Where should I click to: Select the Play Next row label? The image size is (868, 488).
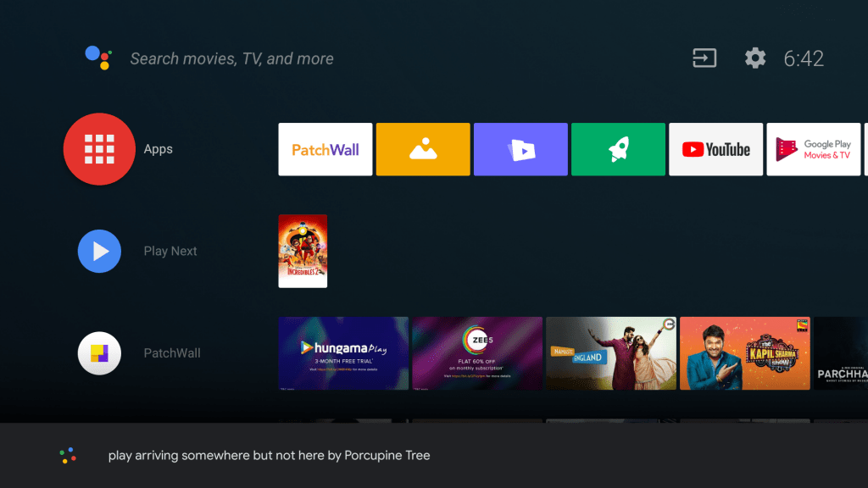tap(170, 251)
